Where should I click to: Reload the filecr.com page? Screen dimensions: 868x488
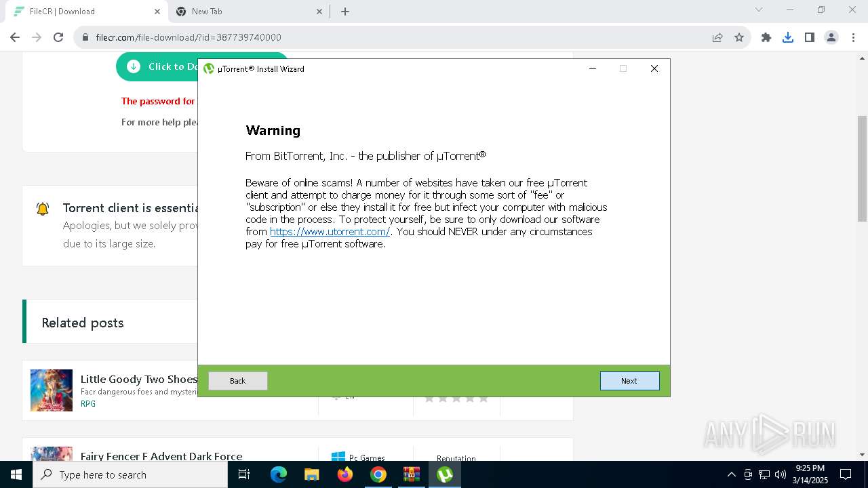(58, 37)
